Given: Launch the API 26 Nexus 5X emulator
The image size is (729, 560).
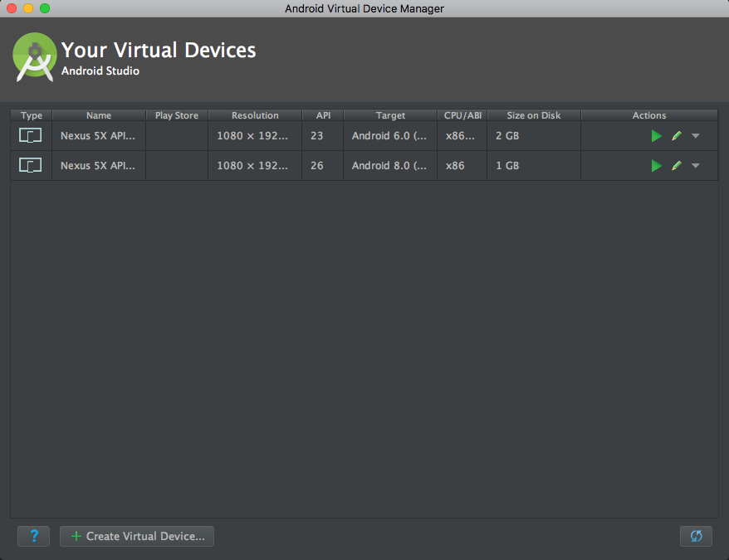Looking at the screenshot, I should 656,166.
